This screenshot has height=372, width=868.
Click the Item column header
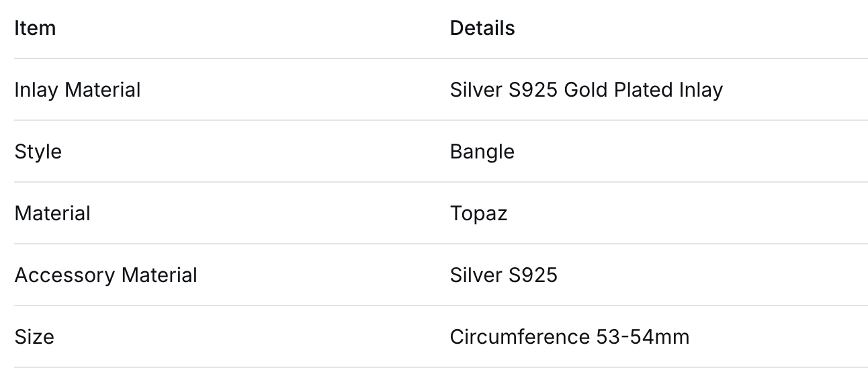[x=35, y=28]
